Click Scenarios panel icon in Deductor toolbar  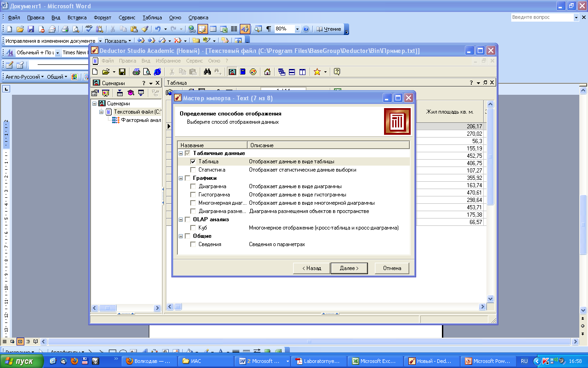[232, 72]
